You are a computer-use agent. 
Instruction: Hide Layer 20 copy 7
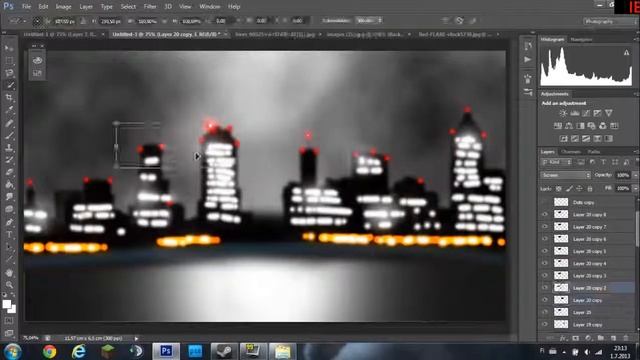pyautogui.click(x=545, y=227)
